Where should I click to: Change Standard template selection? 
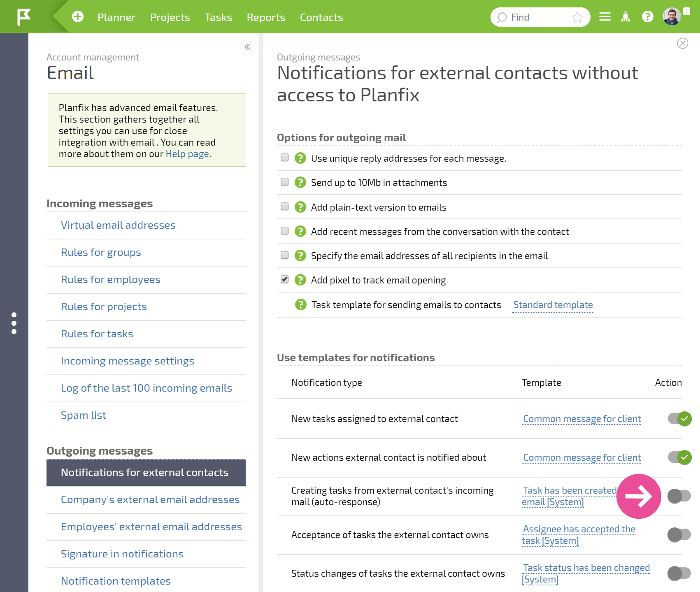pos(553,305)
